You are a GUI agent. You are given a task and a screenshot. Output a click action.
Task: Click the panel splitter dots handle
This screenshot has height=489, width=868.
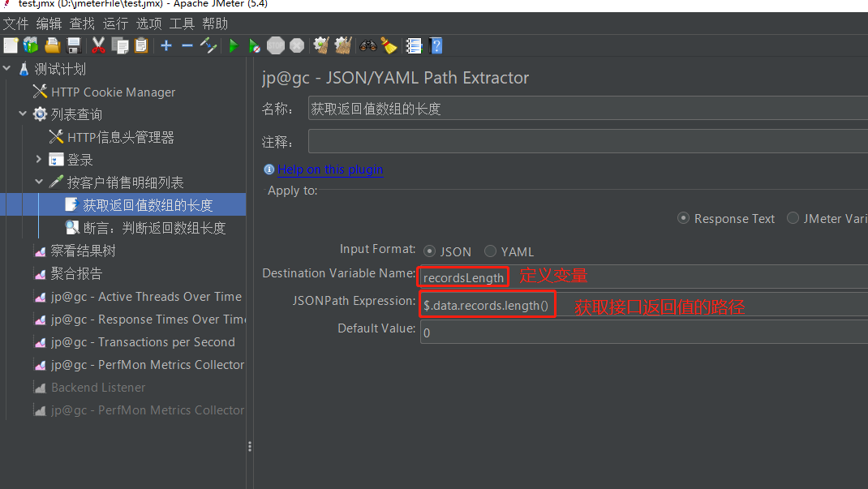pyautogui.click(x=250, y=446)
